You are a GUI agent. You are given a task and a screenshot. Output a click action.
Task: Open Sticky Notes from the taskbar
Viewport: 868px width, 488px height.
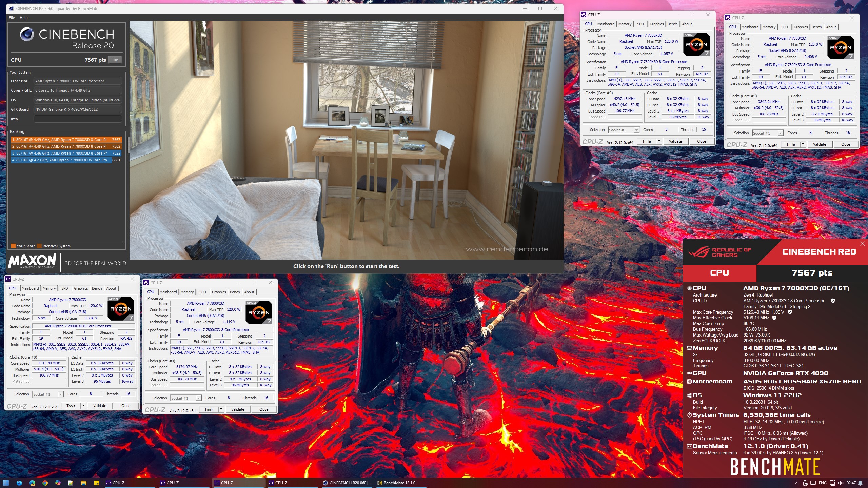click(x=96, y=483)
